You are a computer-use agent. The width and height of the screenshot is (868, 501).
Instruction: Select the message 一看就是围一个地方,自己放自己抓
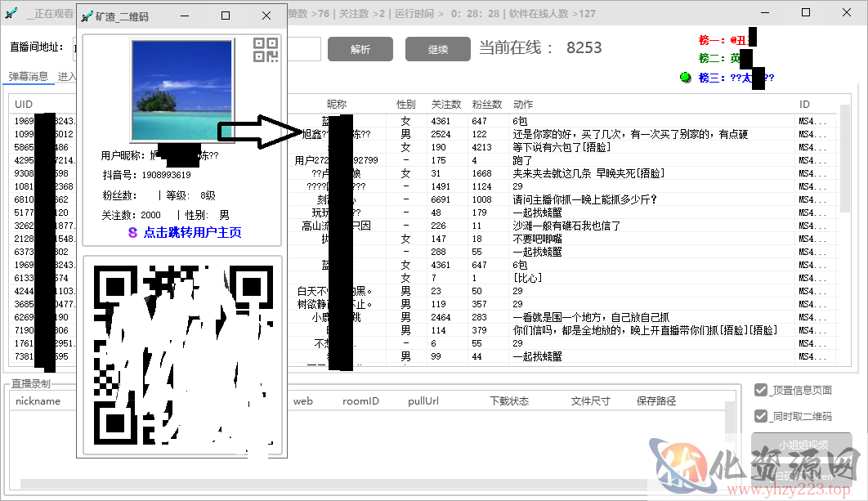point(591,317)
